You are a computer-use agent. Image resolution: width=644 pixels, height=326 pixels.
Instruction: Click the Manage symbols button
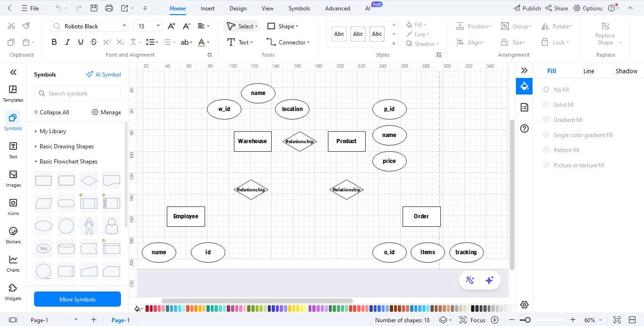click(x=106, y=112)
